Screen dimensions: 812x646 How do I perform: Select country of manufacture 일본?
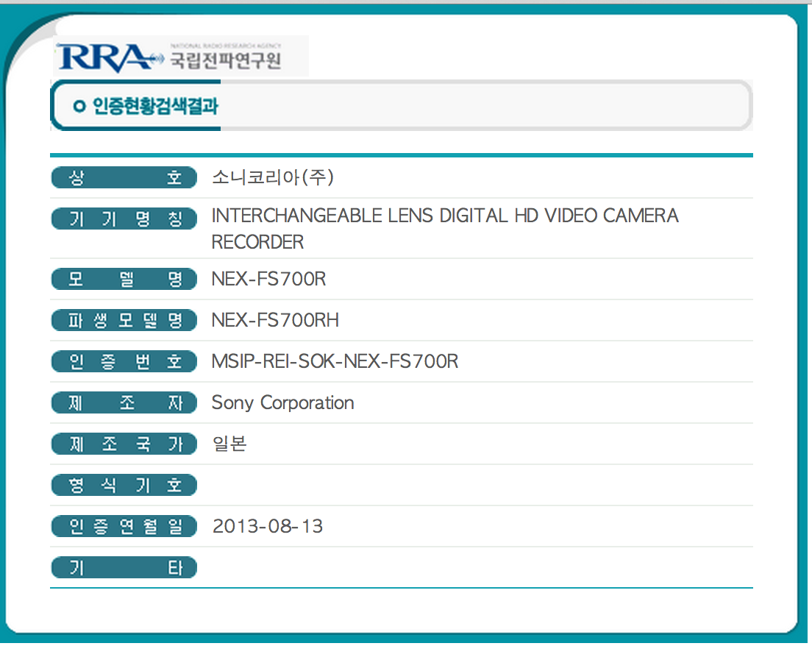(x=229, y=444)
